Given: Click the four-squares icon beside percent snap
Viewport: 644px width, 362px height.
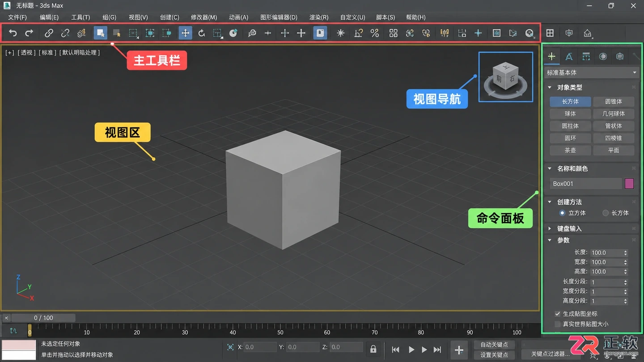Looking at the screenshot, I should pyautogui.click(x=394, y=33).
